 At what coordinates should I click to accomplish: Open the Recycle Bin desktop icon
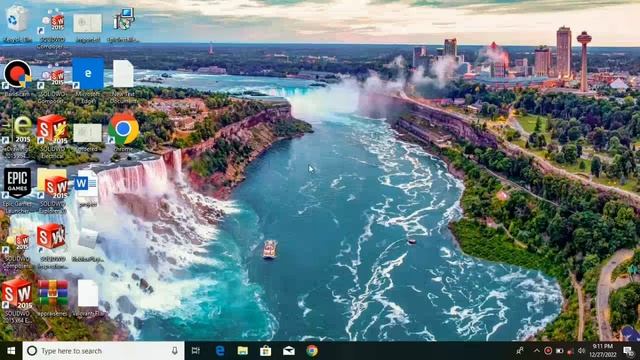pyautogui.click(x=17, y=19)
